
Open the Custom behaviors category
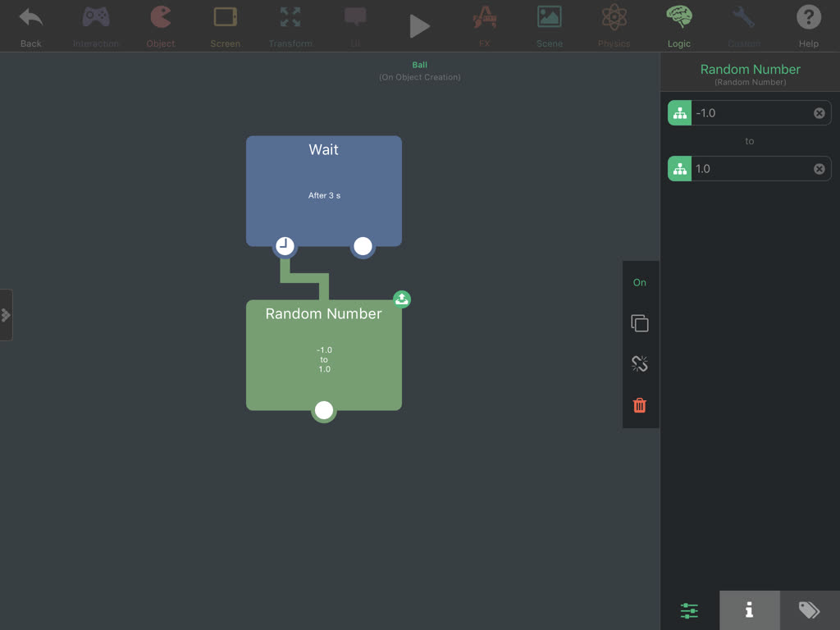743,25
